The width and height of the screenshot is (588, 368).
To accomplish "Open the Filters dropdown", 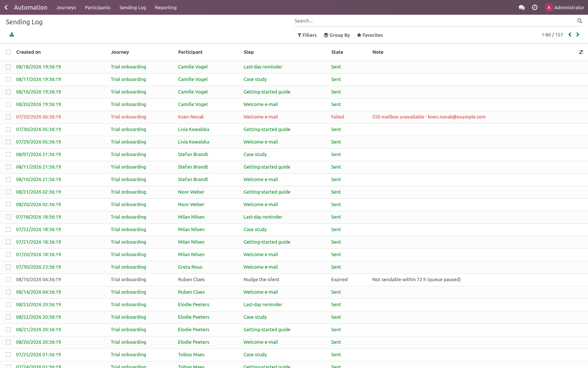I will 307,35.
